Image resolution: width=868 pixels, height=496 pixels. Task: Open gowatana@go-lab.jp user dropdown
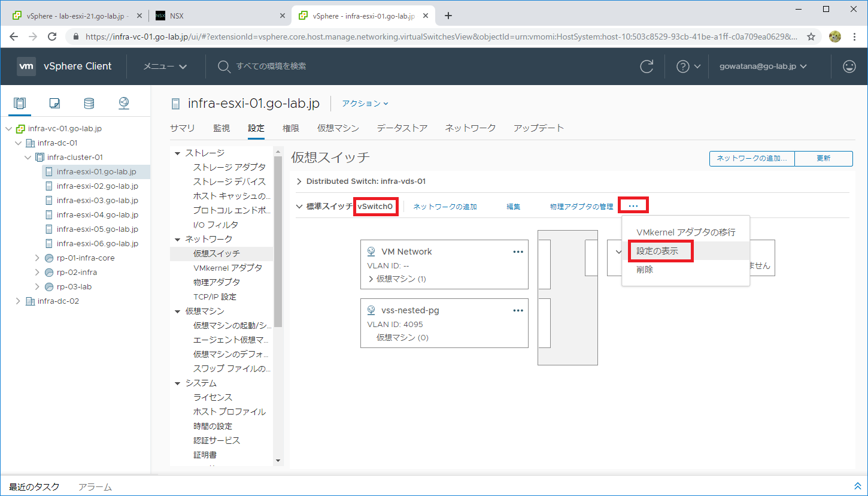[763, 66]
